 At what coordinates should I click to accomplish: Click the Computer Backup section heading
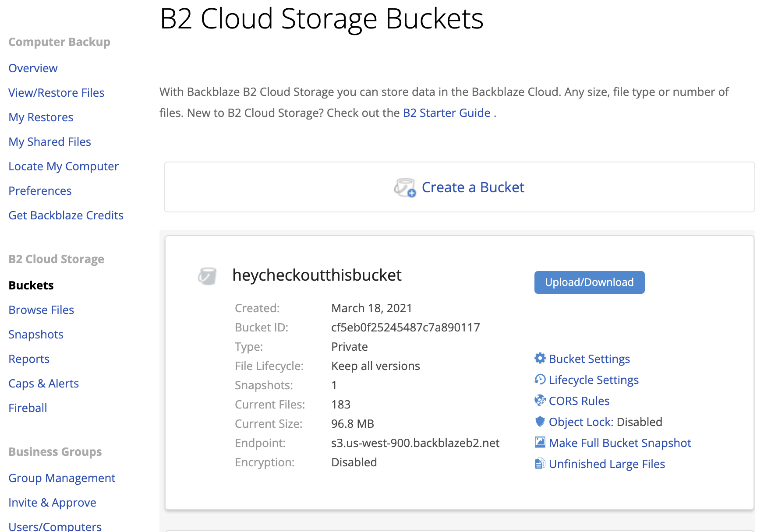(x=59, y=42)
